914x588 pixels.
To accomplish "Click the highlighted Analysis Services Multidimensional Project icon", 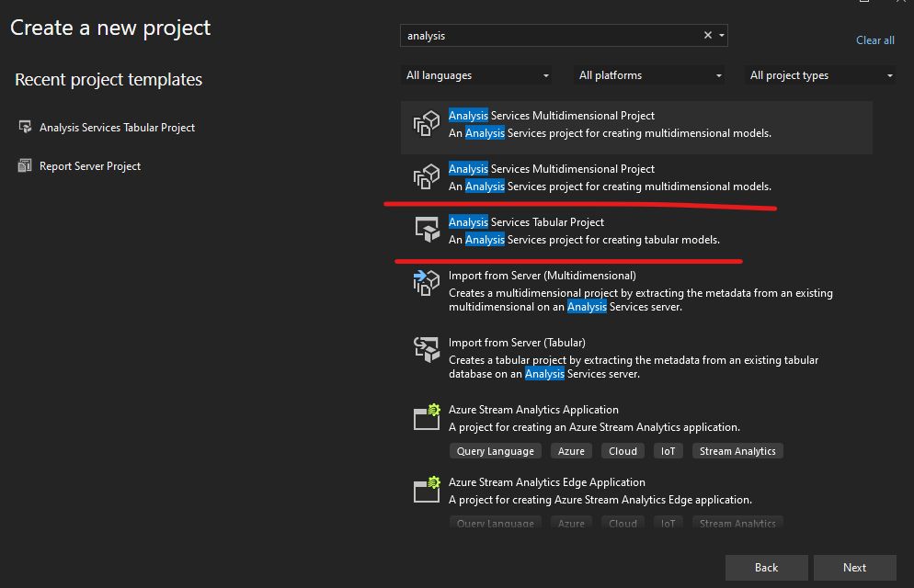I will point(426,123).
